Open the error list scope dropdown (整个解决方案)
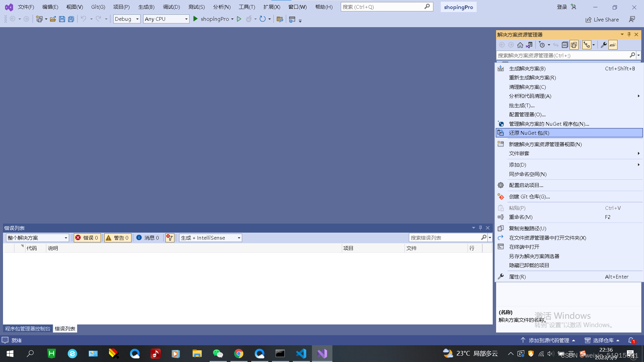The height and width of the screenshot is (362, 644). [x=37, y=238]
